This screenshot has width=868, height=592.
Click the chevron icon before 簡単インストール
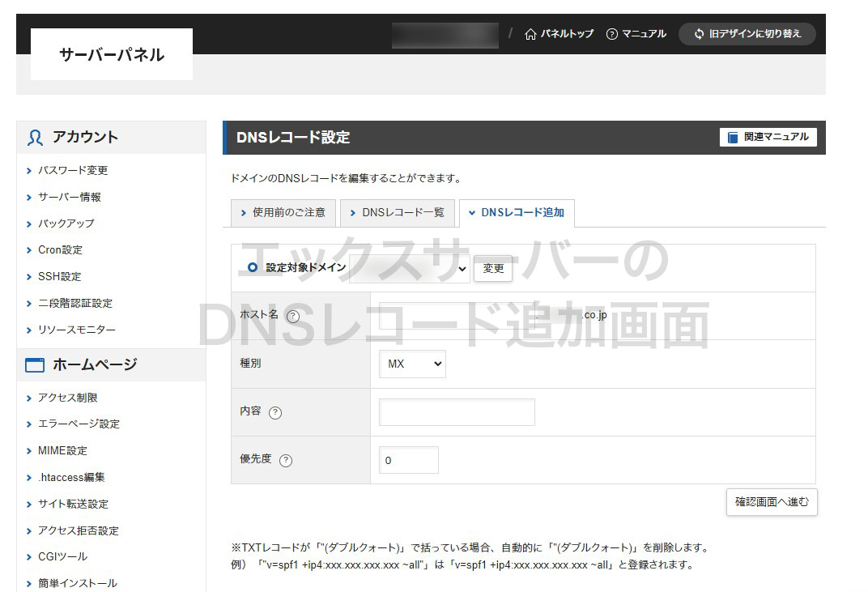coord(29,584)
